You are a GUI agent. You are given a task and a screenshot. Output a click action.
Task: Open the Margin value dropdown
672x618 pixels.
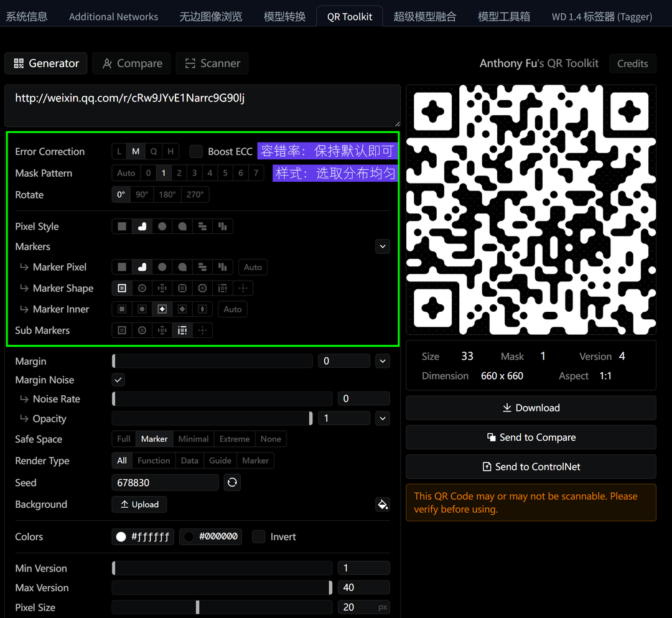tap(383, 361)
